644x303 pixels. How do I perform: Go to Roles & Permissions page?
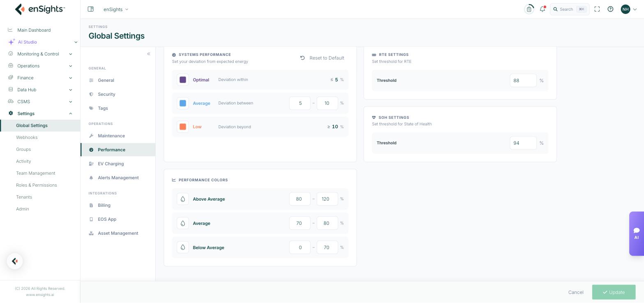(37, 185)
